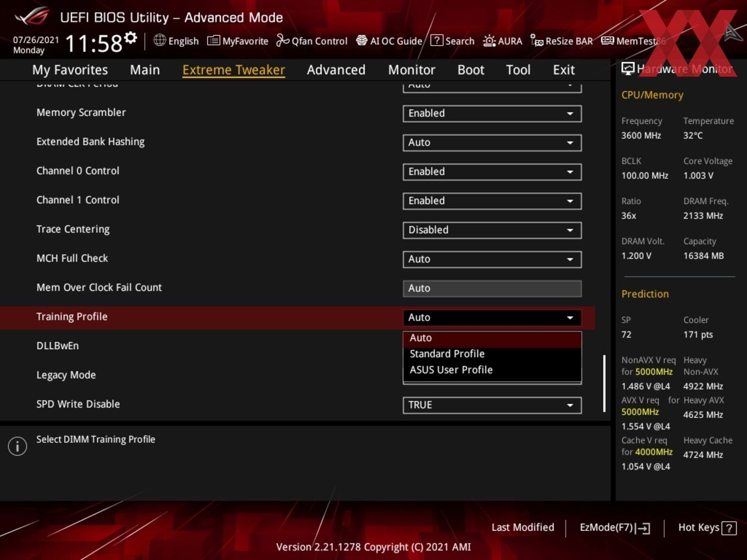Click the Channel 1 Control label

click(77, 200)
